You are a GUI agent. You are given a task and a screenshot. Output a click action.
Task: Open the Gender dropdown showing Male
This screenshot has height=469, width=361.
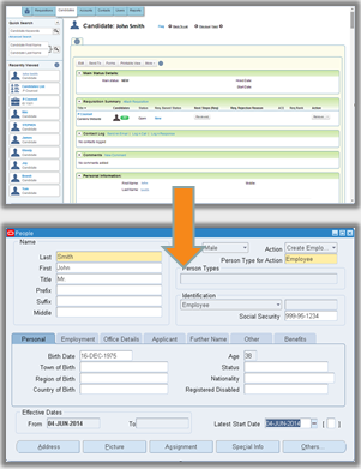pyautogui.click(x=225, y=248)
